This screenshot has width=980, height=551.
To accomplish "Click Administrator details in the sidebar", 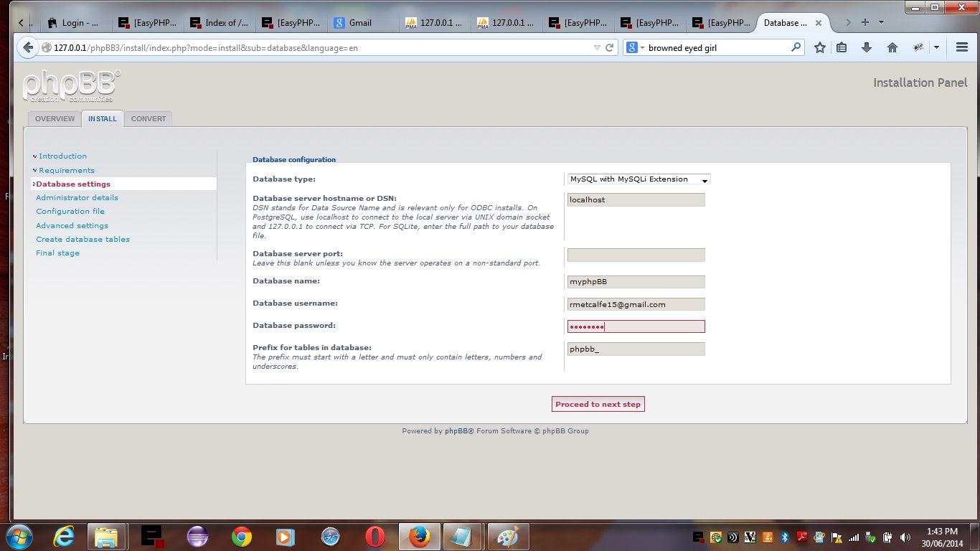I will tap(77, 198).
